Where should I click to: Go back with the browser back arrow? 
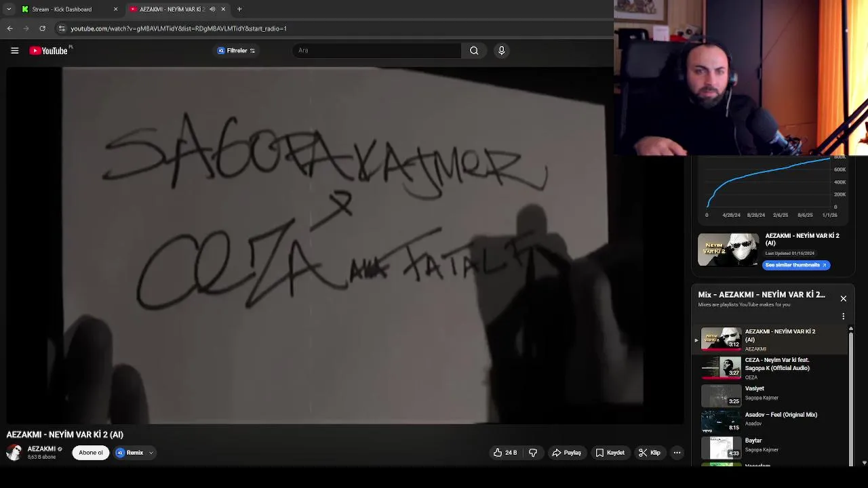click(9, 28)
